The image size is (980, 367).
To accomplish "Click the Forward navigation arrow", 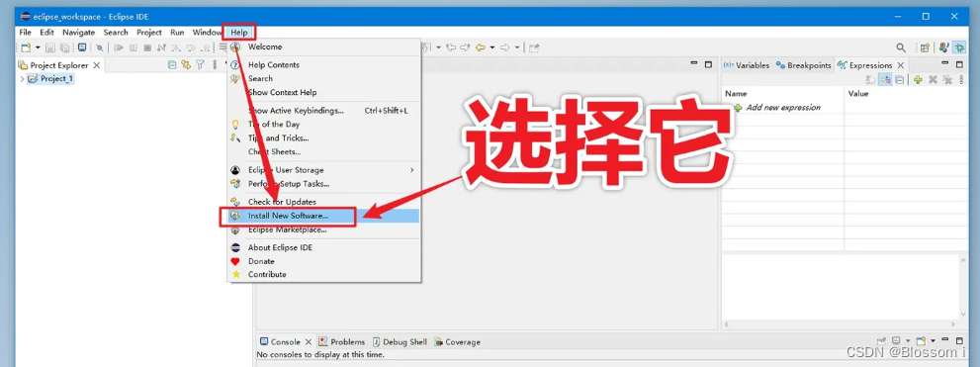I will [505, 47].
